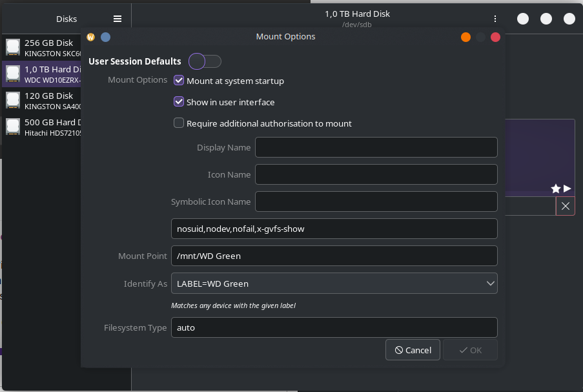Click the X button beside the partition field
The image size is (583, 392).
click(x=565, y=206)
